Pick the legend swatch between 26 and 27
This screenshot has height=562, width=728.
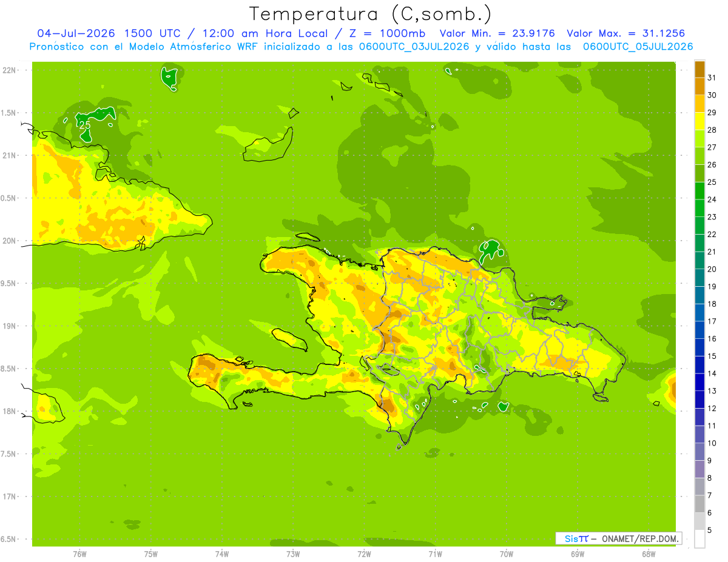pyautogui.click(x=699, y=156)
